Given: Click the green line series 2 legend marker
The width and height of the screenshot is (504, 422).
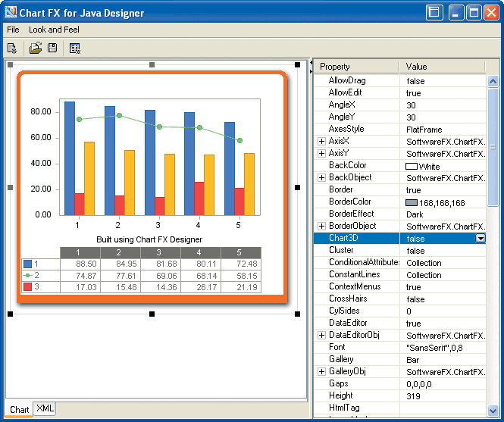Looking at the screenshot, I should [x=27, y=276].
